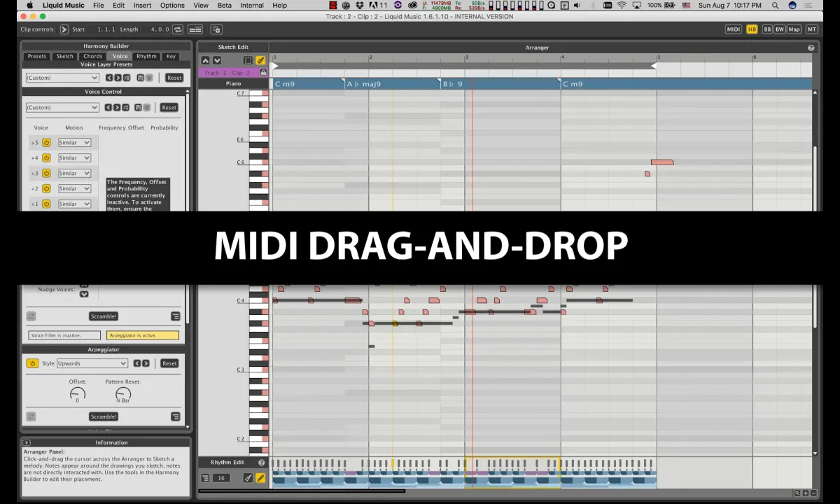Image resolution: width=840 pixels, height=504 pixels.
Task: Open the Voice Control Custom dropdown
Action: [62, 108]
